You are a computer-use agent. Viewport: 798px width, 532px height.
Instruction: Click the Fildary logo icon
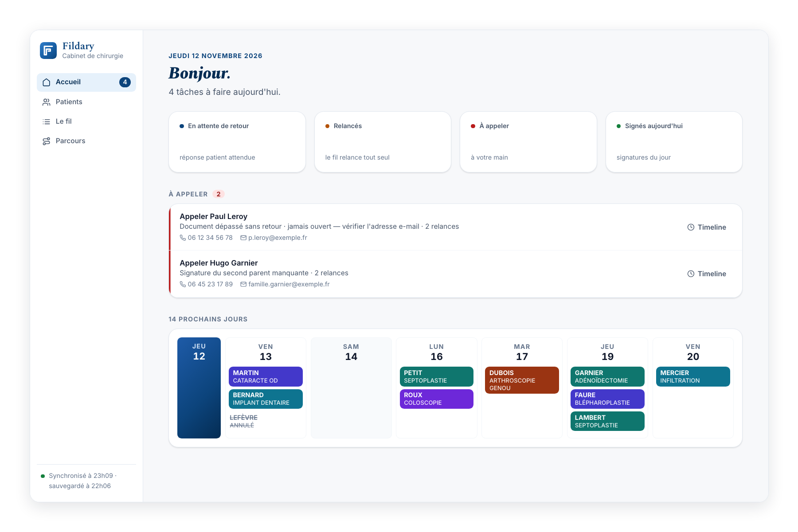[x=48, y=51]
